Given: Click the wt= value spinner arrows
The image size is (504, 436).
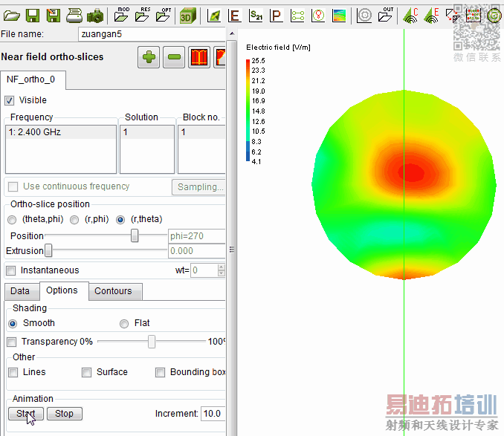Looking at the screenshot, I should 221,270.
